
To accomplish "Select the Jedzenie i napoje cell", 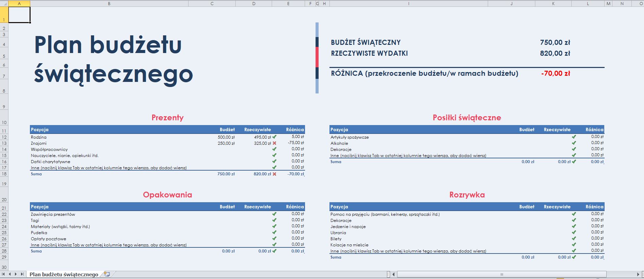I will [348, 227].
